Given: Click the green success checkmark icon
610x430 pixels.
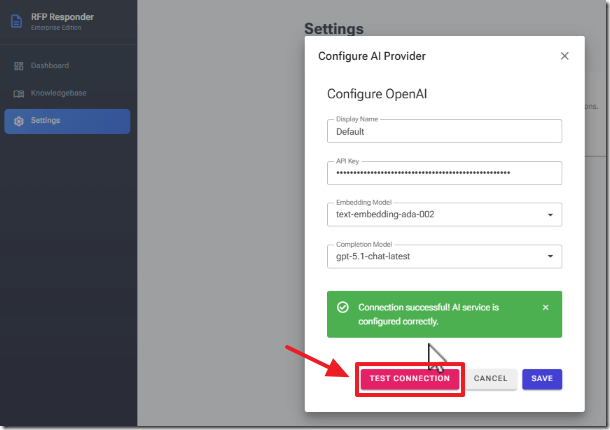Looking at the screenshot, I should (x=343, y=307).
